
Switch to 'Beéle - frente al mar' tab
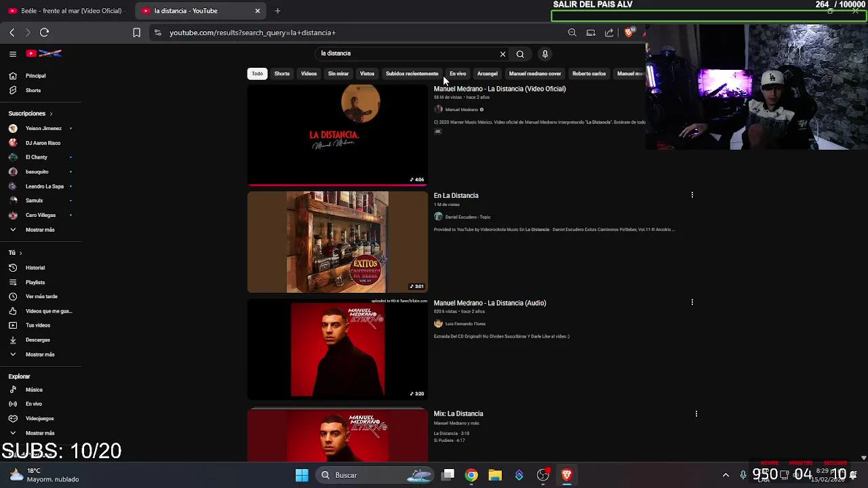(66, 11)
